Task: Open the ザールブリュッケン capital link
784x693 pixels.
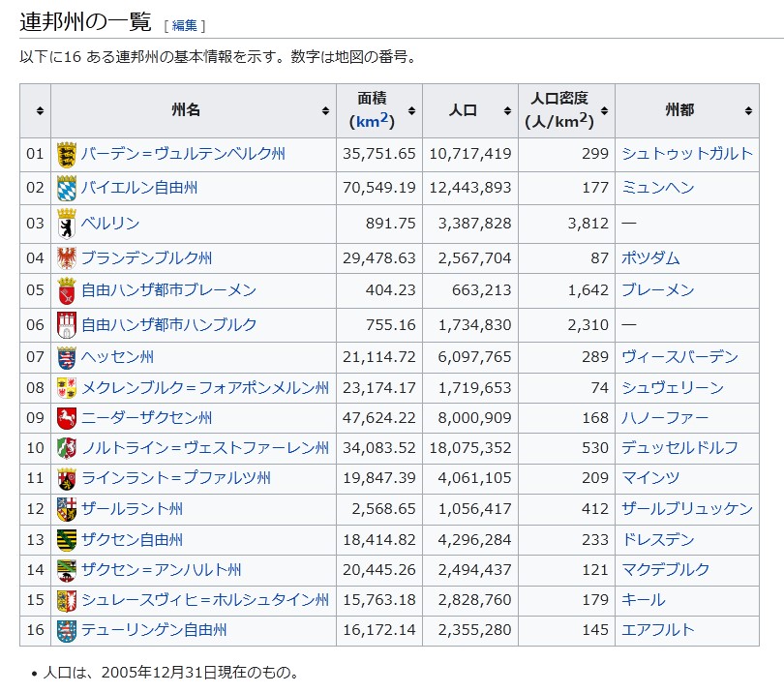Action: point(686,508)
